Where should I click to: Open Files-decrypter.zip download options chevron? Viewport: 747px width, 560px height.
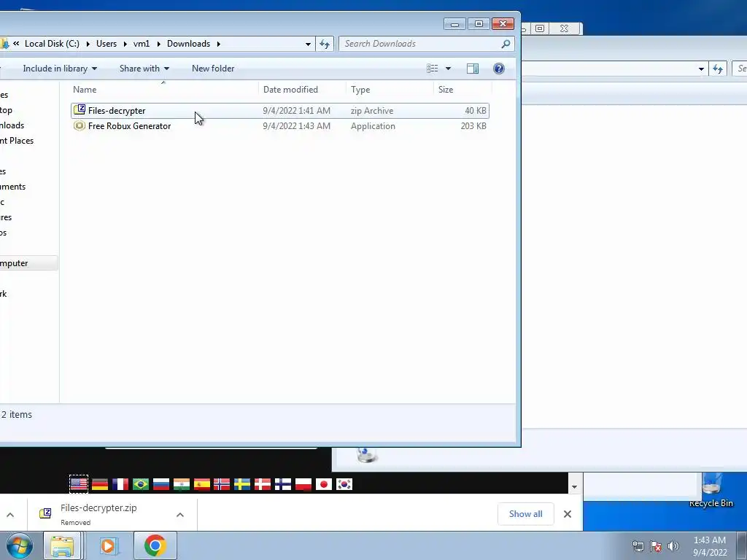[180, 514]
